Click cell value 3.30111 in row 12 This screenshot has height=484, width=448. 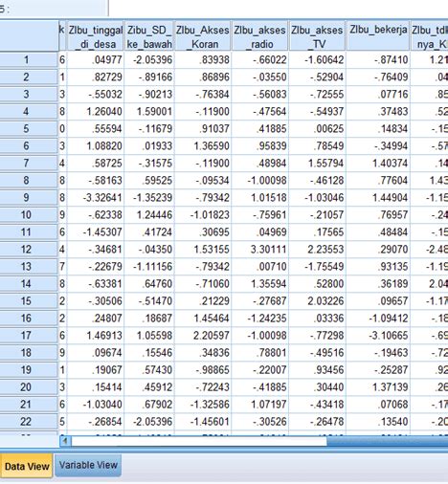(259, 250)
